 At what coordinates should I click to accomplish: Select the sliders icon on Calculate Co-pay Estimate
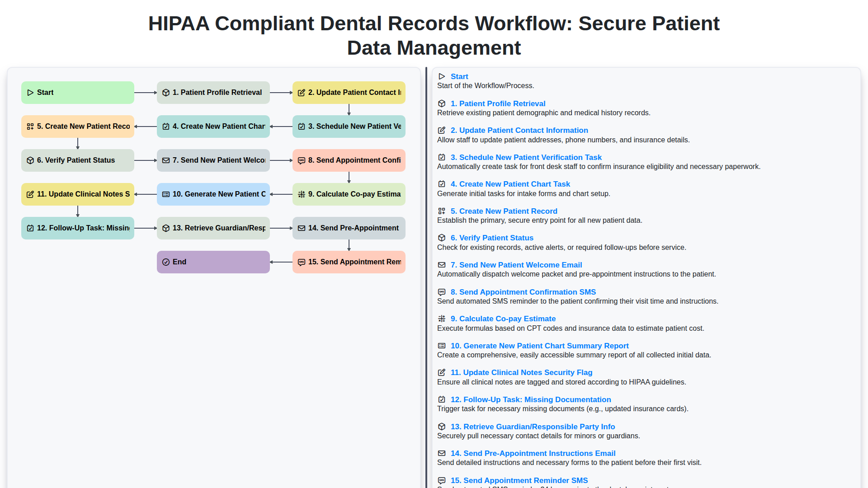click(302, 194)
